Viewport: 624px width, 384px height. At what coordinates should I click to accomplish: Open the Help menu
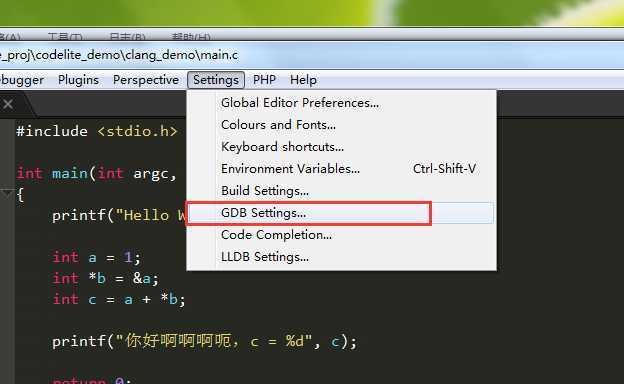click(x=303, y=80)
